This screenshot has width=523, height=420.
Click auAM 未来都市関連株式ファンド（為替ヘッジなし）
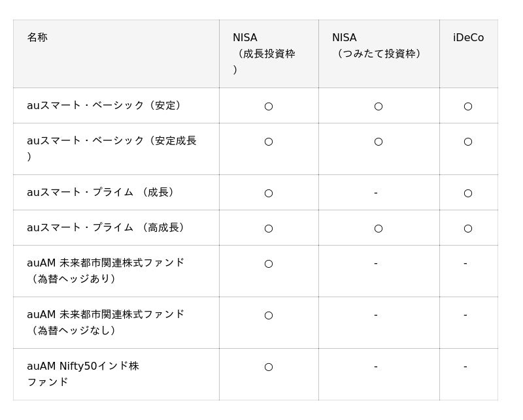click(106, 322)
